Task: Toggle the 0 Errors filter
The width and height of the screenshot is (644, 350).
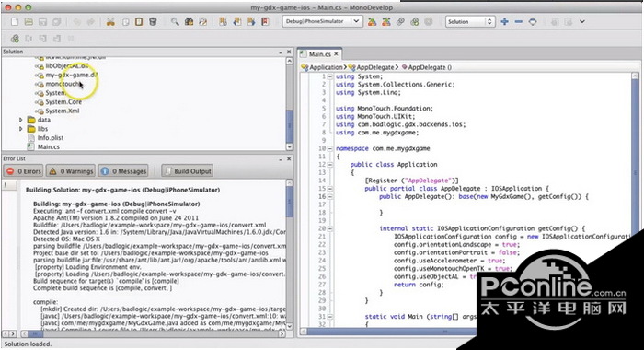Action: (23, 171)
